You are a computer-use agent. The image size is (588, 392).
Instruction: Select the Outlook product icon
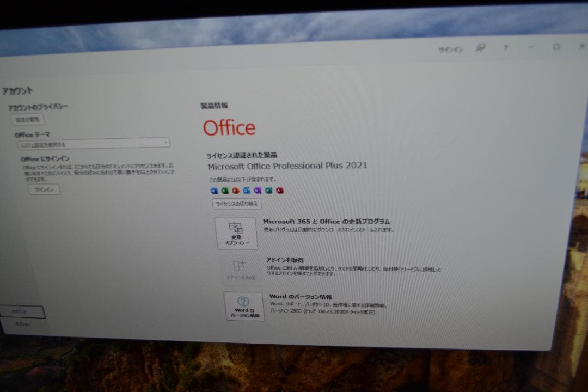point(246,190)
